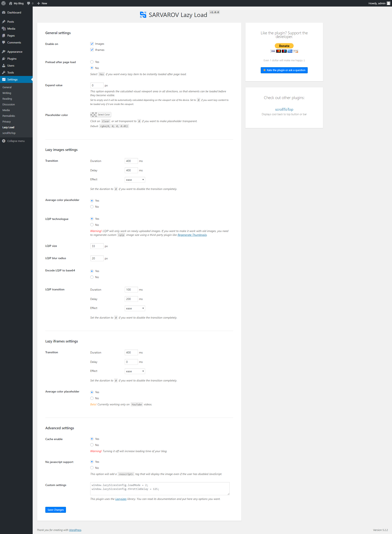Select No for LQIP technologue
Viewport: 392px width, 534px height.
(x=92, y=225)
